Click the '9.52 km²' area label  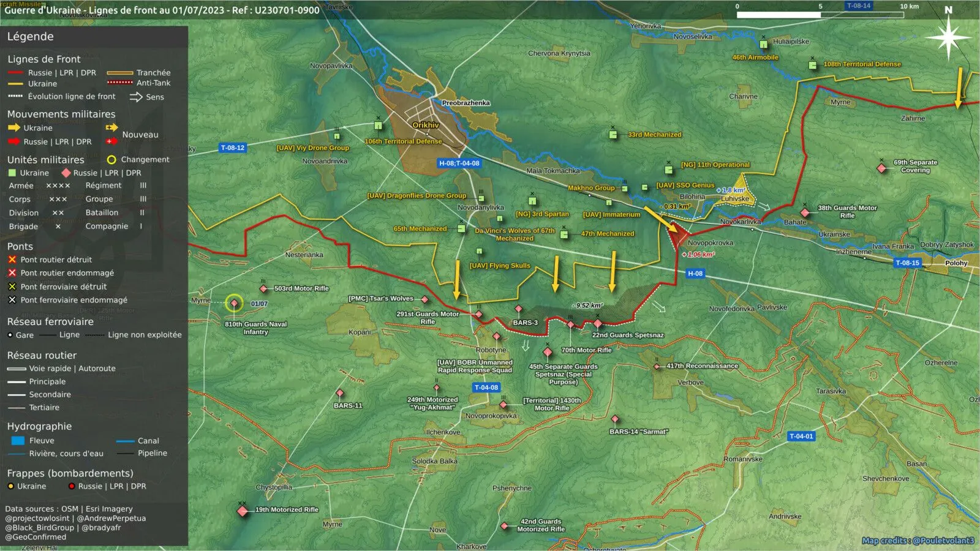click(x=588, y=305)
